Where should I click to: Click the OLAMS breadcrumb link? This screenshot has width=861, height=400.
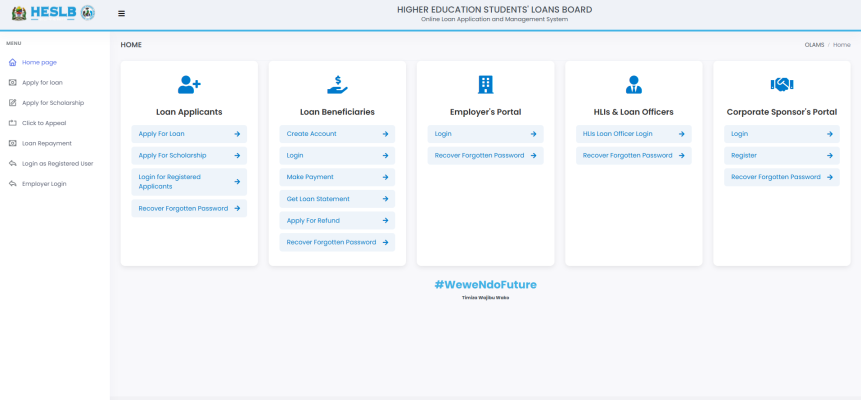[814, 45]
